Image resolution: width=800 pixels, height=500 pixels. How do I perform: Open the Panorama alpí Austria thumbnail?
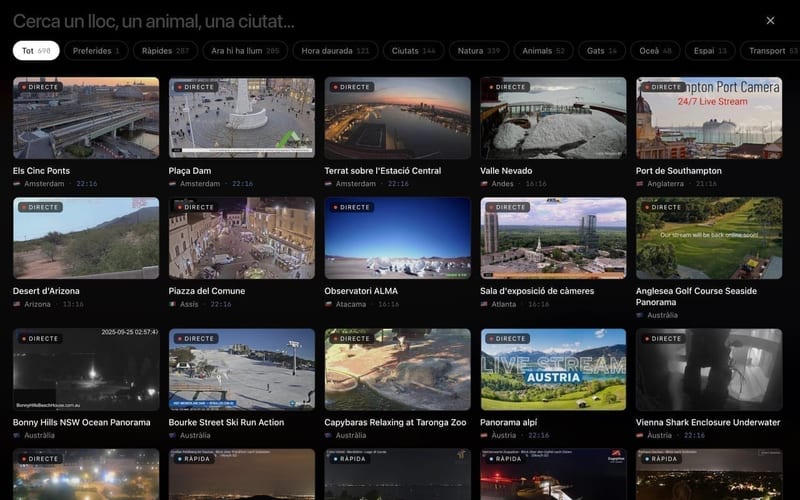point(553,369)
